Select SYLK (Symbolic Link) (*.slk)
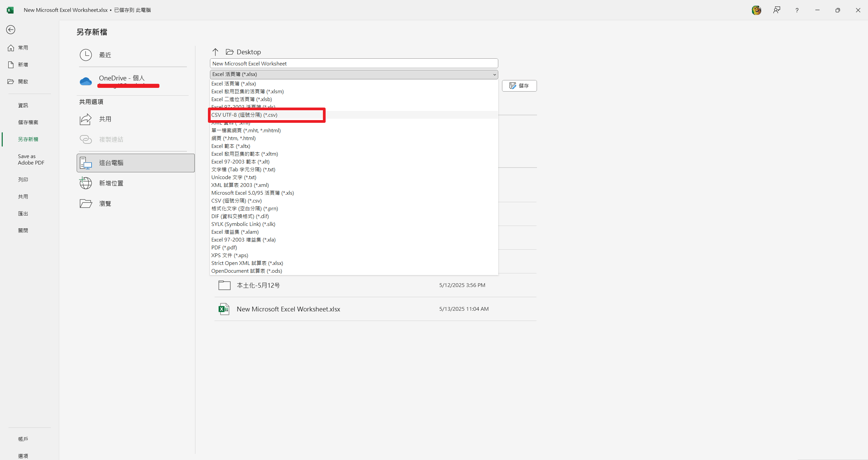Viewport: 868px width, 460px height. (354, 224)
